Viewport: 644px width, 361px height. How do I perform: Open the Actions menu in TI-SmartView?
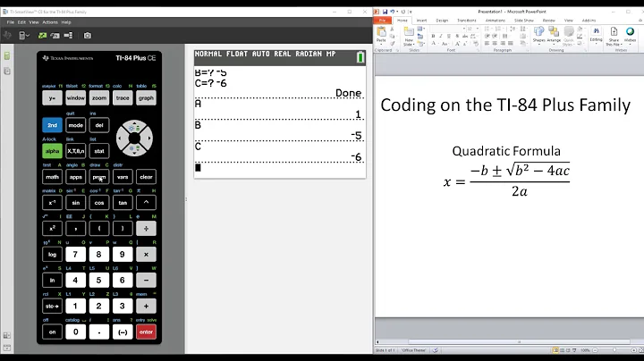pos(50,22)
